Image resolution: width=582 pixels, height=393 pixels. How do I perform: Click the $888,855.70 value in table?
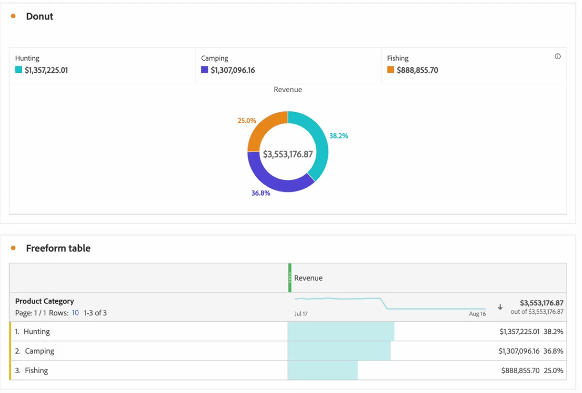click(x=520, y=370)
